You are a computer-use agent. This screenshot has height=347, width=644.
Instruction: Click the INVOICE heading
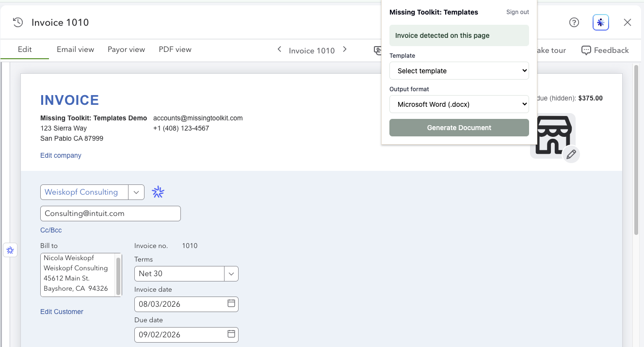coord(70,100)
